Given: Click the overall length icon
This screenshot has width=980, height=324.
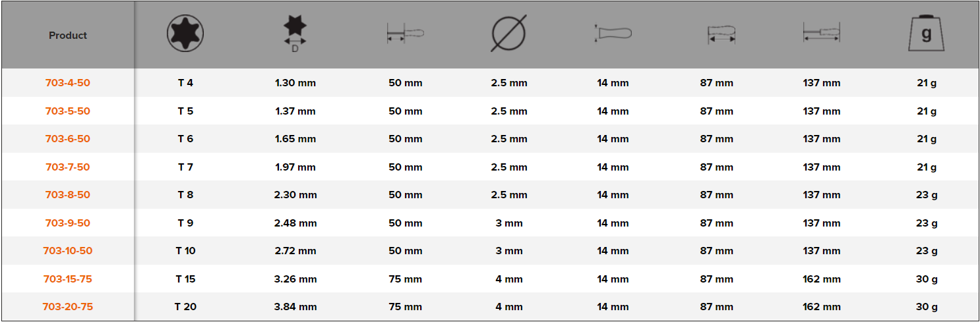Looking at the screenshot, I should [821, 33].
